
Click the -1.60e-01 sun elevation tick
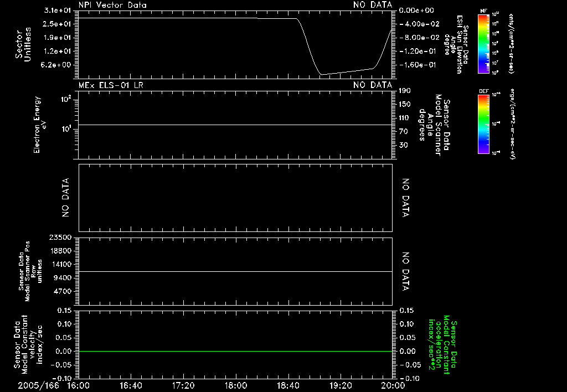coord(417,65)
